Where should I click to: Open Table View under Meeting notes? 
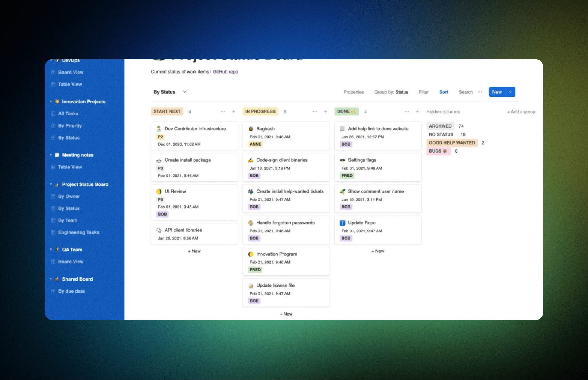click(x=70, y=167)
